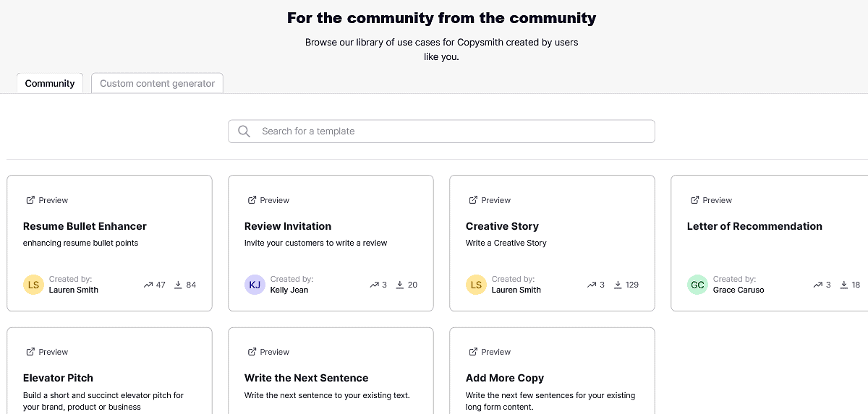The image size is (868, 414).
Task: Click the GC avatar for Grace Caruso
Action: (x=697, y=285)
